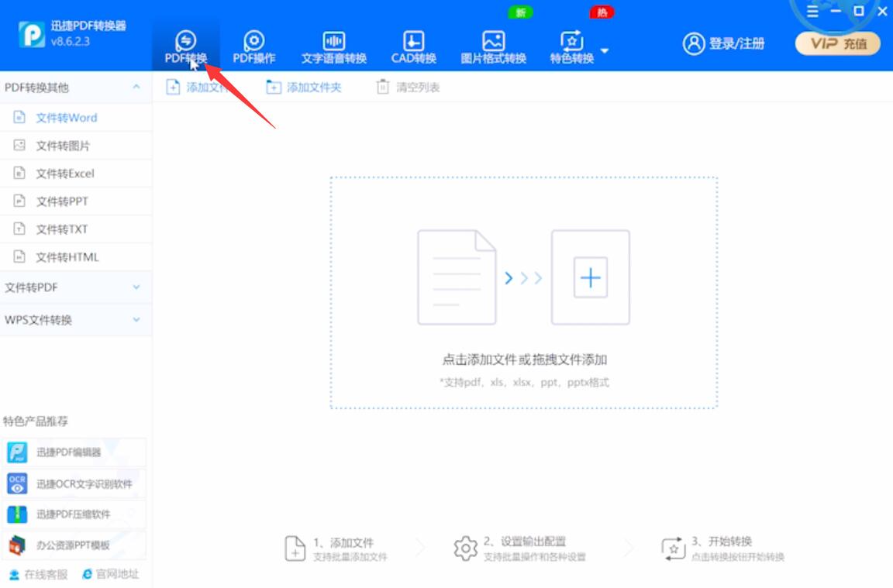
Task: Select 文件转Excel in sidebar
Action: pyautogui.click(x=76, y=174)
